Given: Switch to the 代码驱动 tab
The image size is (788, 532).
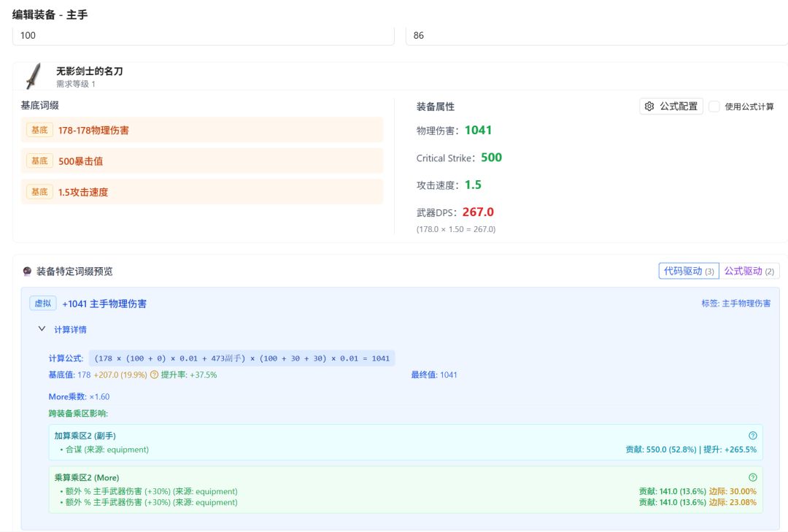Looking at the screenshot, I should (688, 271).
